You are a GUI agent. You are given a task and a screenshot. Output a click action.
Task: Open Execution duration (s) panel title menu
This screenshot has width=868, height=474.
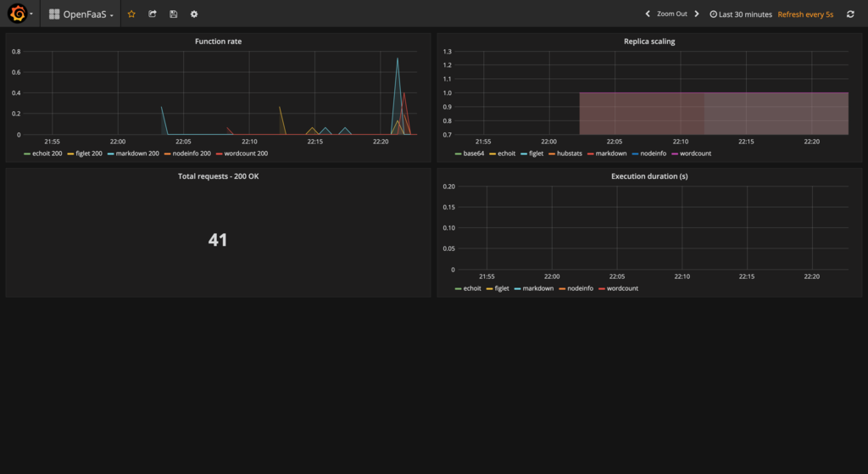click(649, 176)
